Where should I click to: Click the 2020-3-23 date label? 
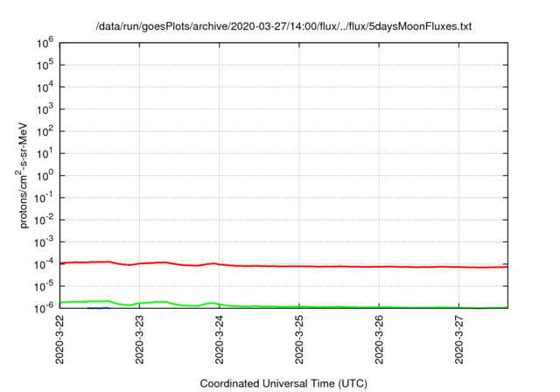[x=140, y=339]
